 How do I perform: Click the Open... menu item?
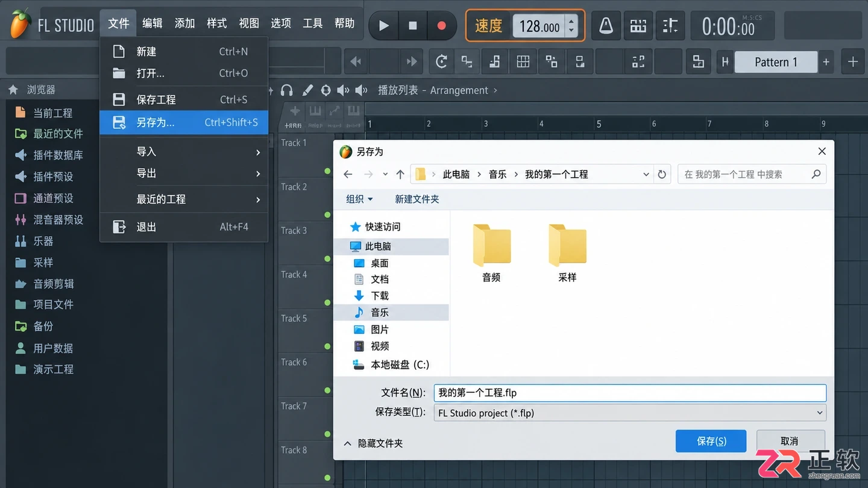click(x=184, y=73)
